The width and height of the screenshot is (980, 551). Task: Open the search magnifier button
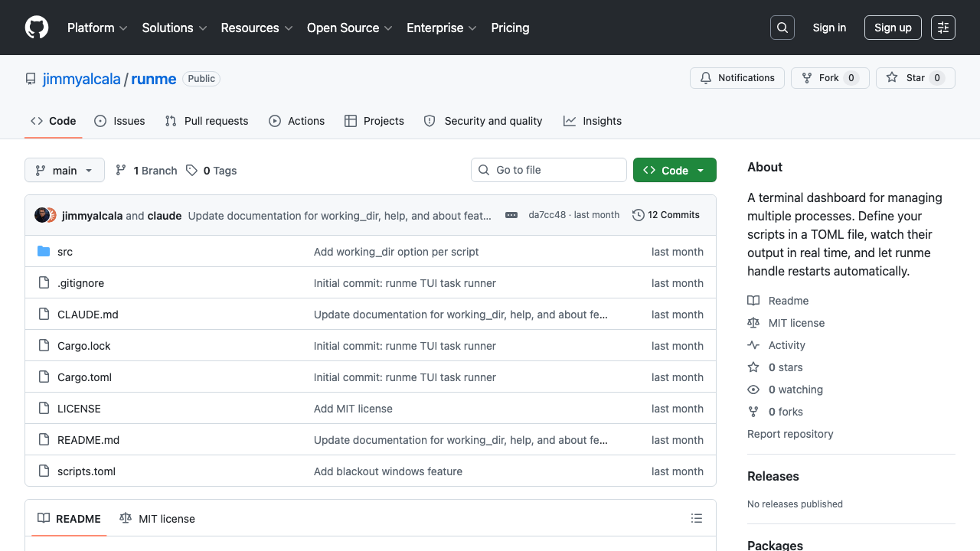pos(782,28)
